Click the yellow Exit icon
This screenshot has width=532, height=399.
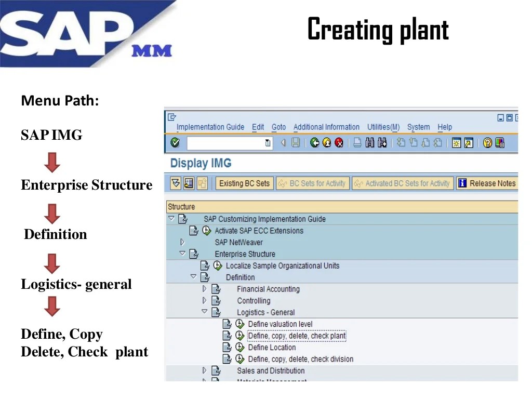[x=327, y=143]
